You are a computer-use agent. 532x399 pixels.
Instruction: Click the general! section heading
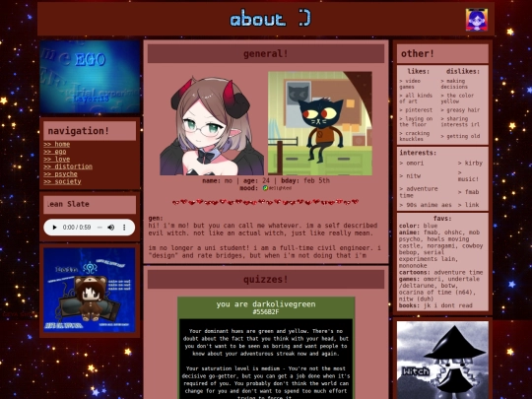coord(266,53)
